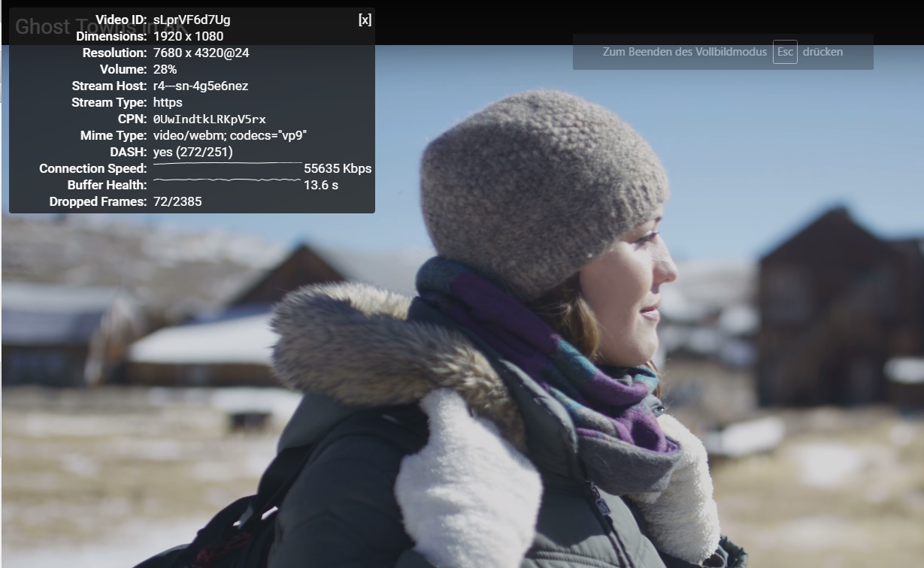Screen dimensions: 924x568
Task: Click the CPN value 0UwIndtkLRKpV5rx
Action: click(x=209, y=119)
